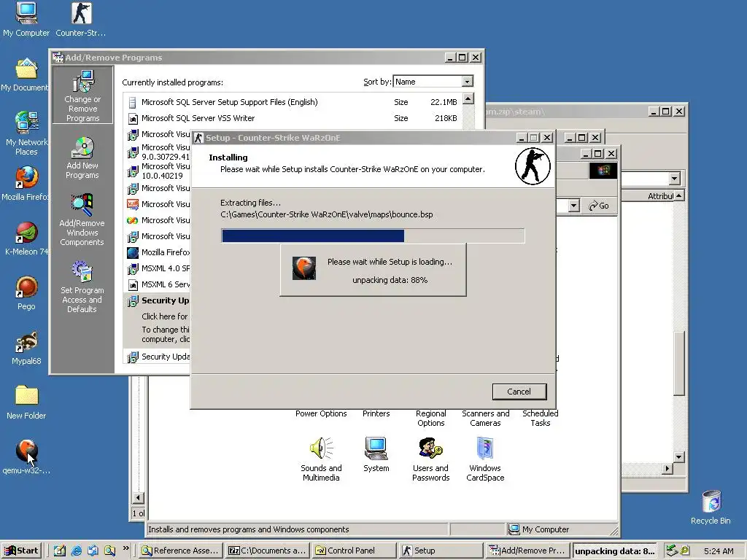This screenshot has height=560, width=747.
Task: Select Add New Programs in sidebar
Action: pyautogui.click(x=82, y=157)
